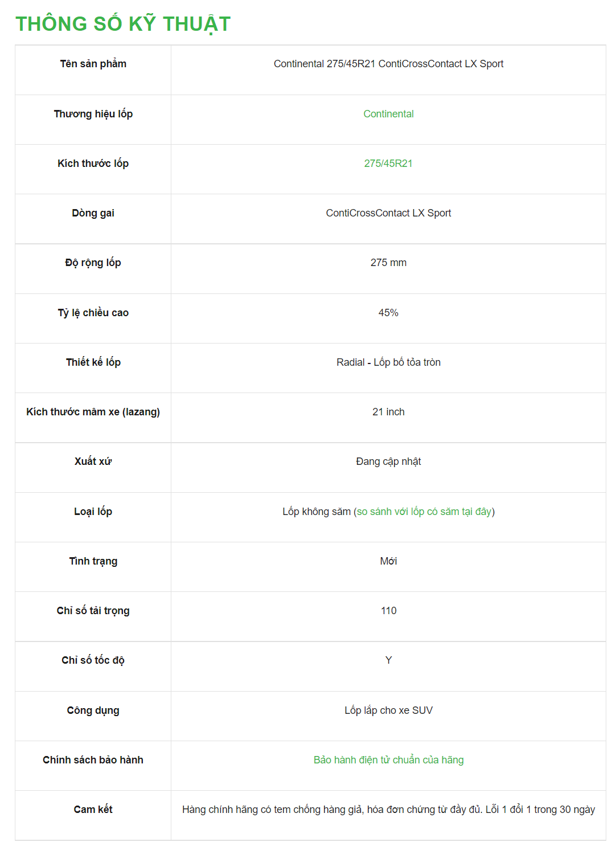Select the Radial tire design text
This screenshot has width=616, height=850.
[x=388, y=362]
